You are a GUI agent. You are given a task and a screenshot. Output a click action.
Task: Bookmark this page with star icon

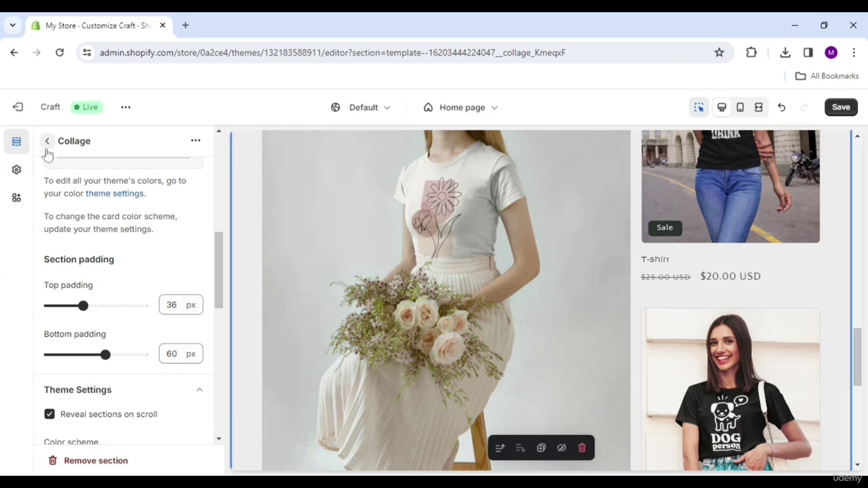(719, 52)
